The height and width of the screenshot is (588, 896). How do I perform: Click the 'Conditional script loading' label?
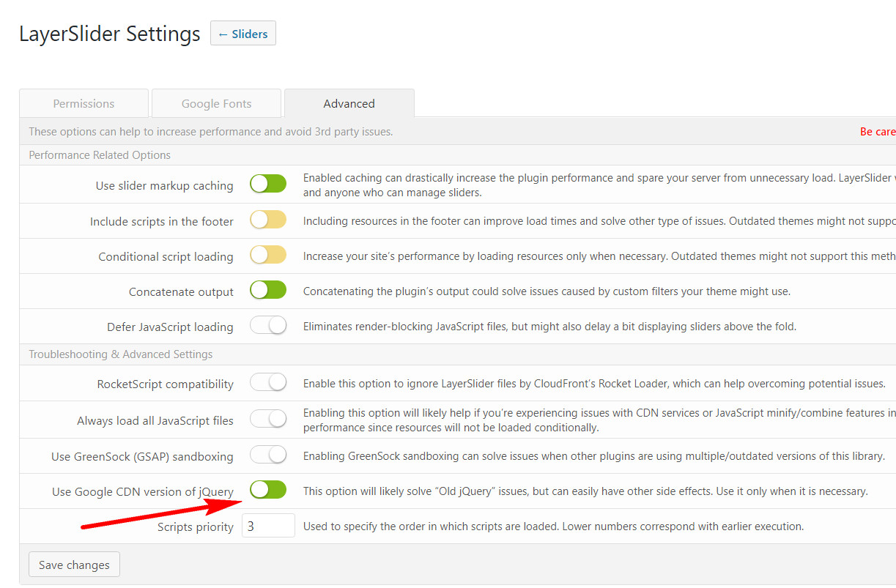(166, 256)
